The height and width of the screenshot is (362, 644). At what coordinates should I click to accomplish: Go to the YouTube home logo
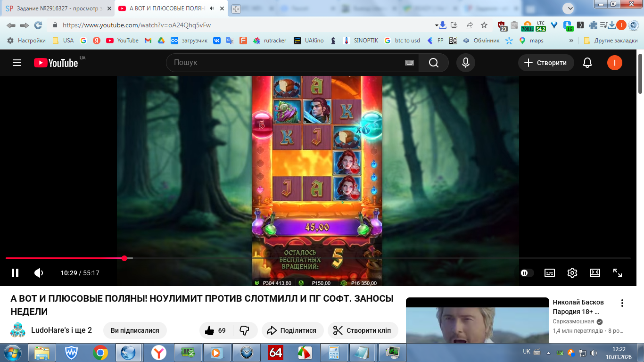coord(56,63)
